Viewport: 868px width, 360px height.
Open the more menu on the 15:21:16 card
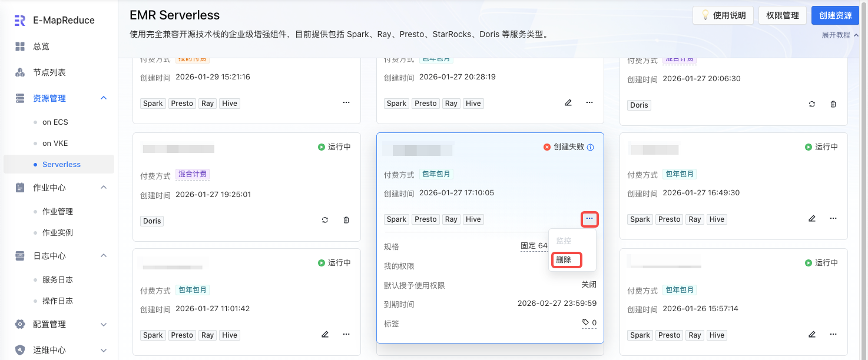[346, 102]
